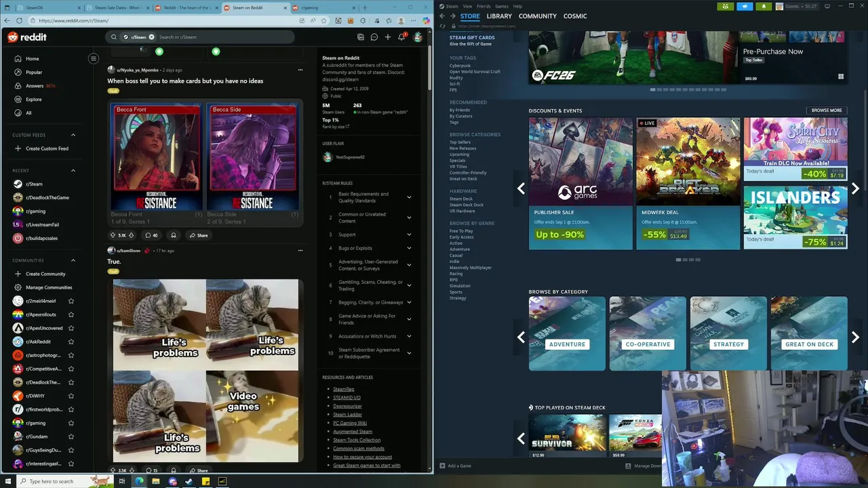This screenshot has height=488, width=868.
Task: Open Steam from Windows taskbar
Action: (x=189, y=481)
